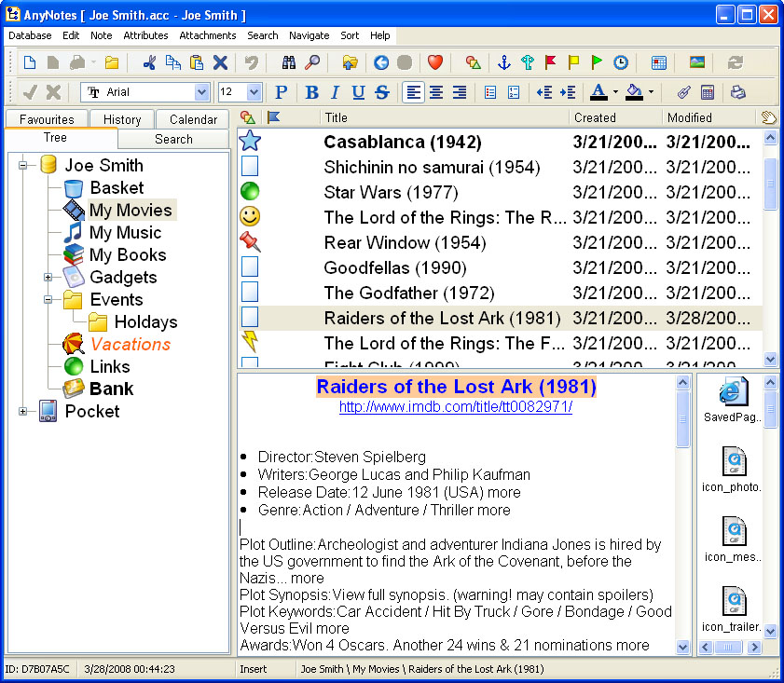Open the font size 12 dropdown
784x683 pixels.
[x=254, y=92]
